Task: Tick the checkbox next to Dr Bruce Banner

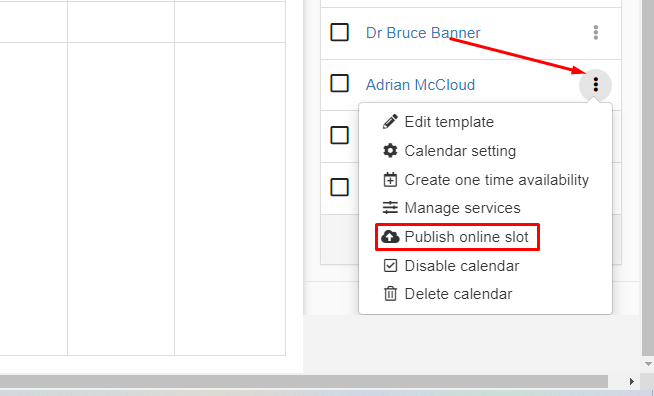Action: tap(340, 32)
